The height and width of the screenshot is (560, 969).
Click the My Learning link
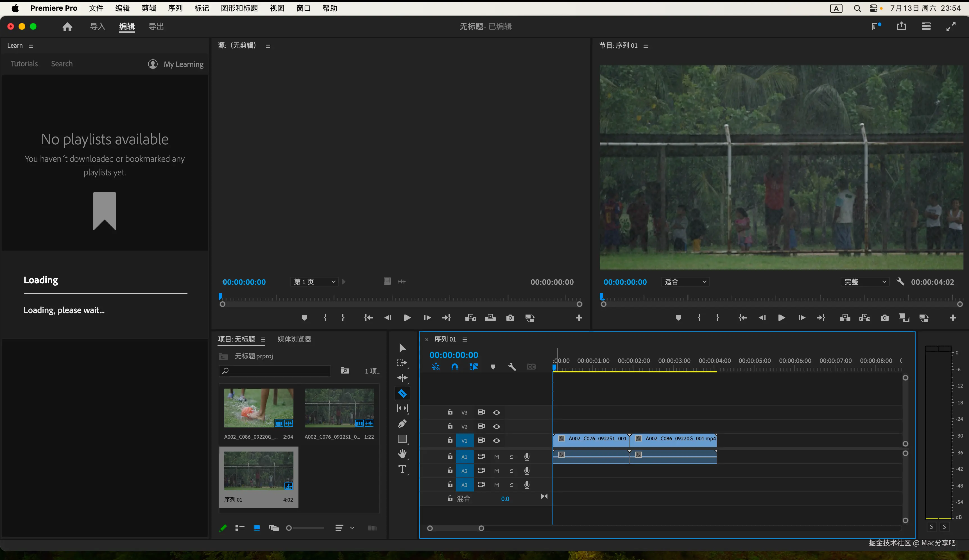coord(184,64)
